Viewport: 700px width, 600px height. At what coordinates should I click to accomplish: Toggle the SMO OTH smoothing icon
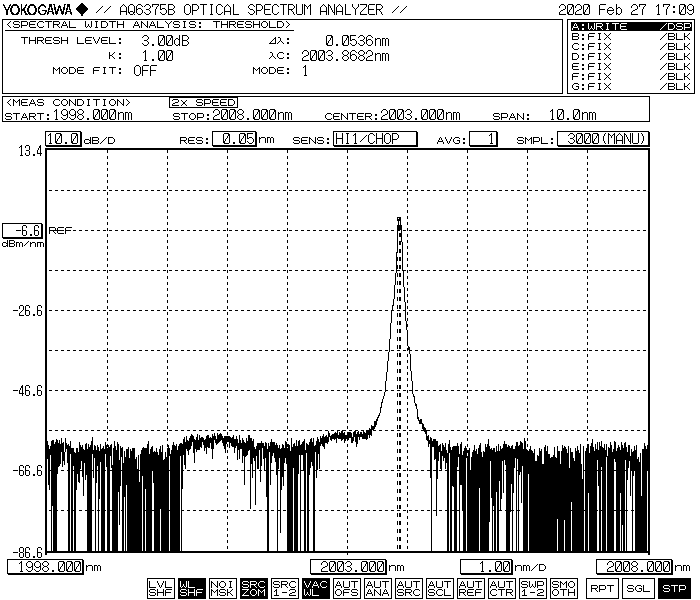pyautogui.click(x=563, y=587)
